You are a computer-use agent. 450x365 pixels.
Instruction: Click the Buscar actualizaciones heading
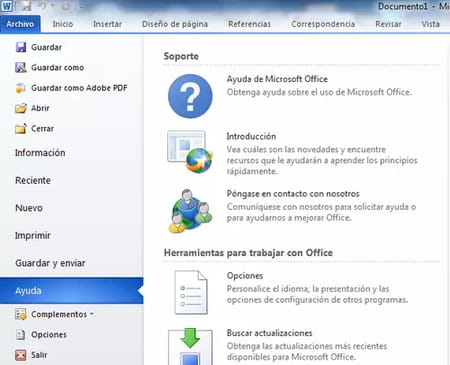pyautogui.click(x=270, y=333)
